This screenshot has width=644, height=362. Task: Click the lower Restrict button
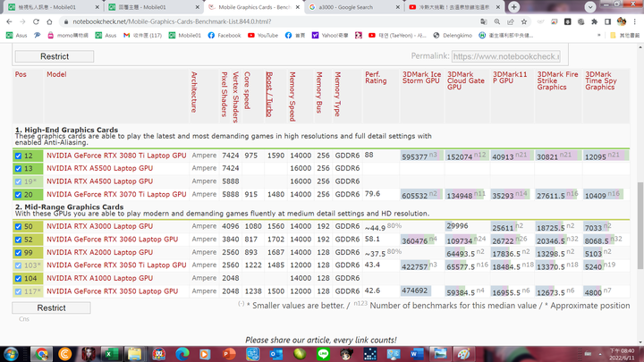click(51, 307)
